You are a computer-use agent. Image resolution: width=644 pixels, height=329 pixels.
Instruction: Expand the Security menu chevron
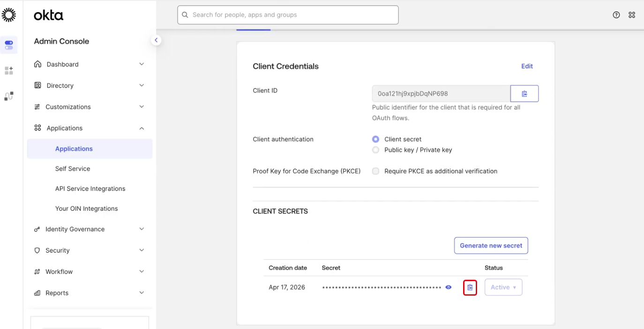(x=142, y=251)
